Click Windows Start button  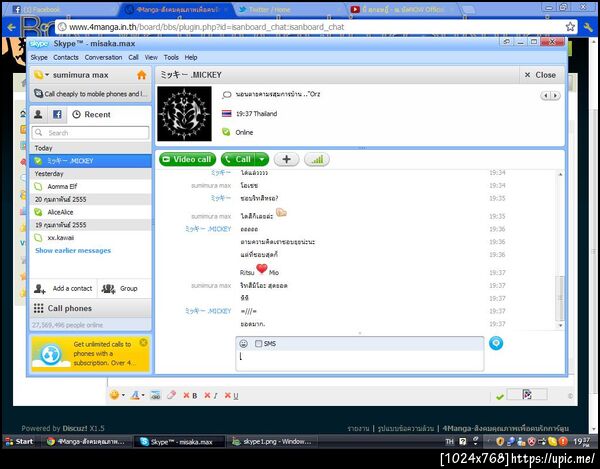pyautogui.click(x=19, y=441)
